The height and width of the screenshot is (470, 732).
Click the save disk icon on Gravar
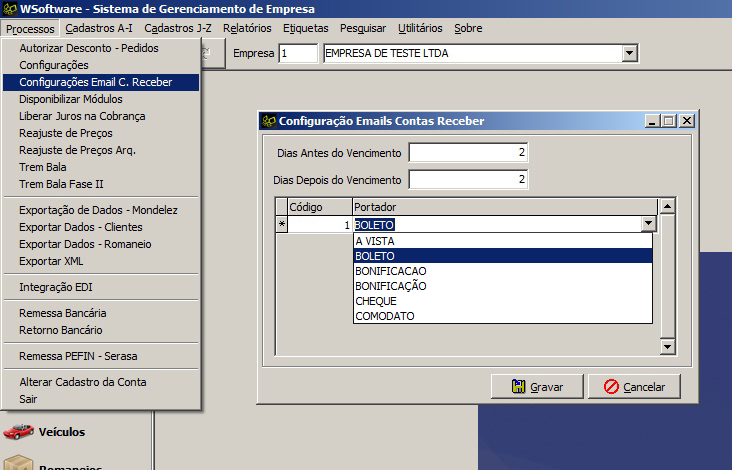point(517,387)
